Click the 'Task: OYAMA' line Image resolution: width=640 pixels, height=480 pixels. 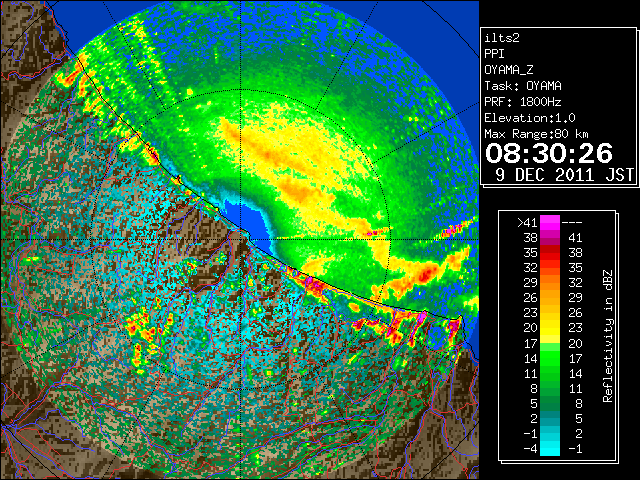click(x=523, y=86)
